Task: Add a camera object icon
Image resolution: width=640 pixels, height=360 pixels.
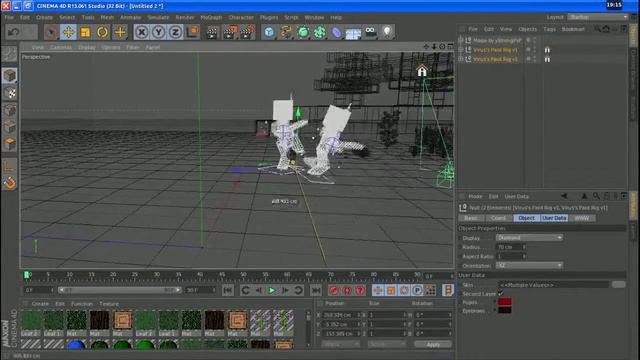Action: point(370,32)
